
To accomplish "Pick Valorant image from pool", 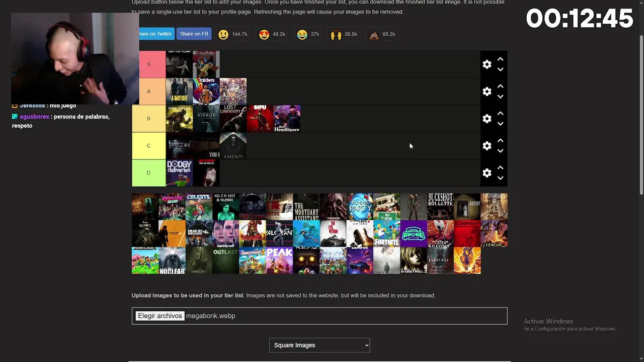I will click(279, 234).
